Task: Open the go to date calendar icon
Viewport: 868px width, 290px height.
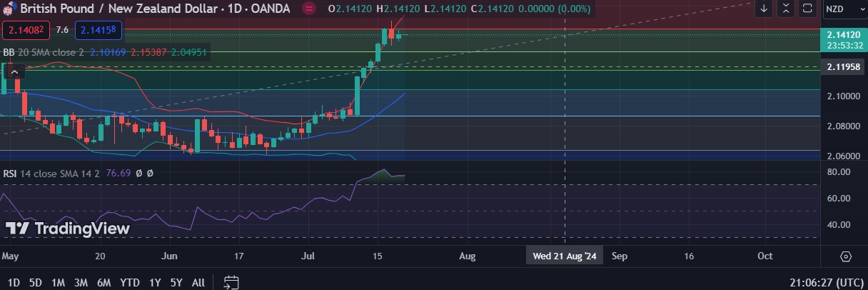Action: coord(231,282)
